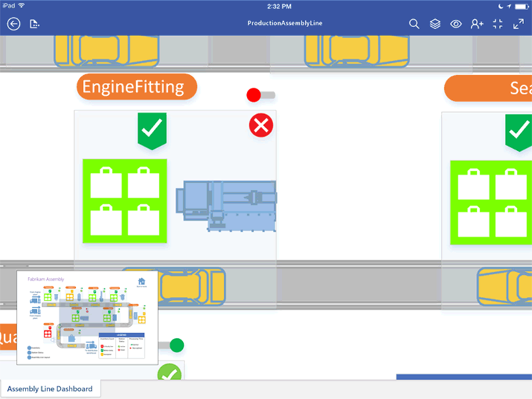This screenshot has height=399, width=532.
Task: Click the Fabrikam Assembly overview thumbnail
Action: tap(87, 317)
